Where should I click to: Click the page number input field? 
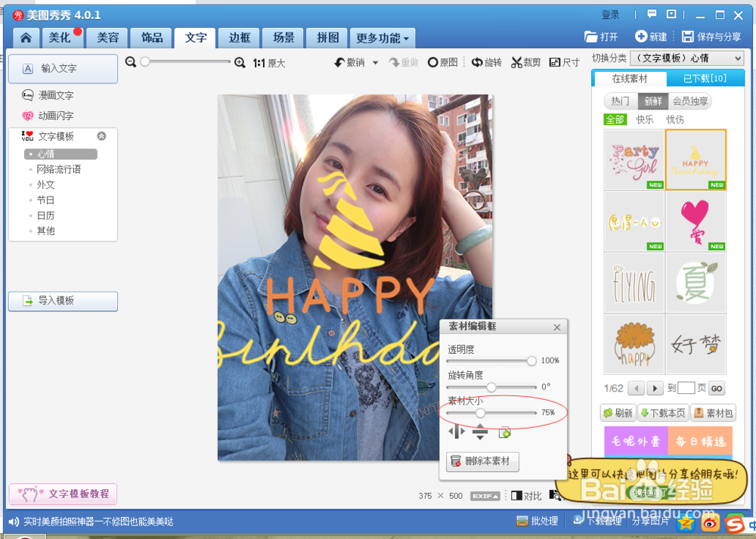click(x=686, y=388)
